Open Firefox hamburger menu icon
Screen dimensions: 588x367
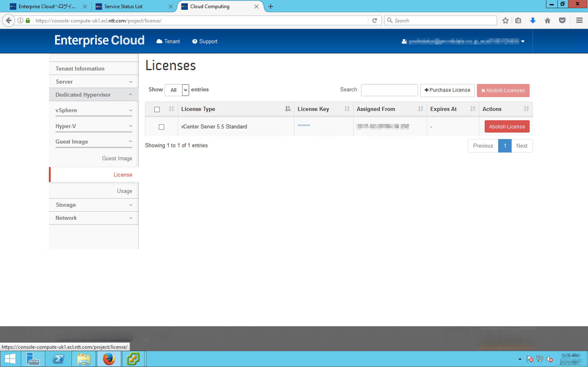(579, 21)
